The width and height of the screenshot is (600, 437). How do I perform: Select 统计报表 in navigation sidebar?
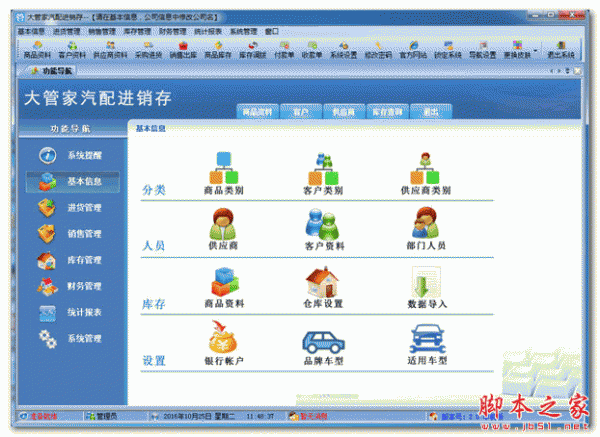coord(72,312)
